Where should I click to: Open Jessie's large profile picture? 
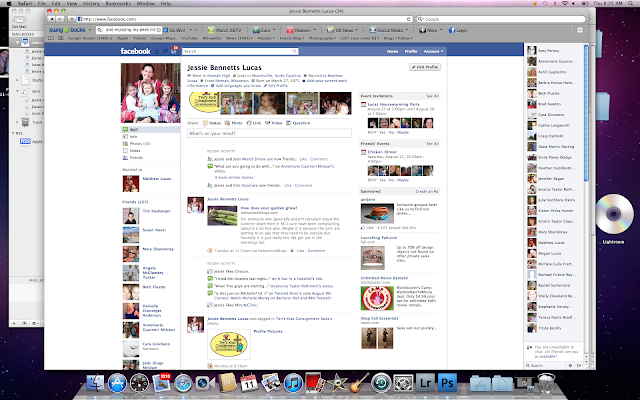tap(150, 93)
